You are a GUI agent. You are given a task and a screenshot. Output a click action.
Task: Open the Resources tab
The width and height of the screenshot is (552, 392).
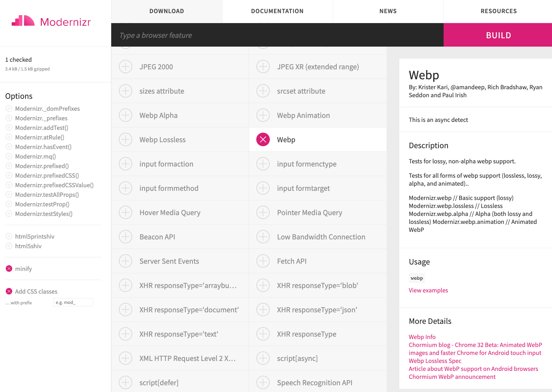498,11
